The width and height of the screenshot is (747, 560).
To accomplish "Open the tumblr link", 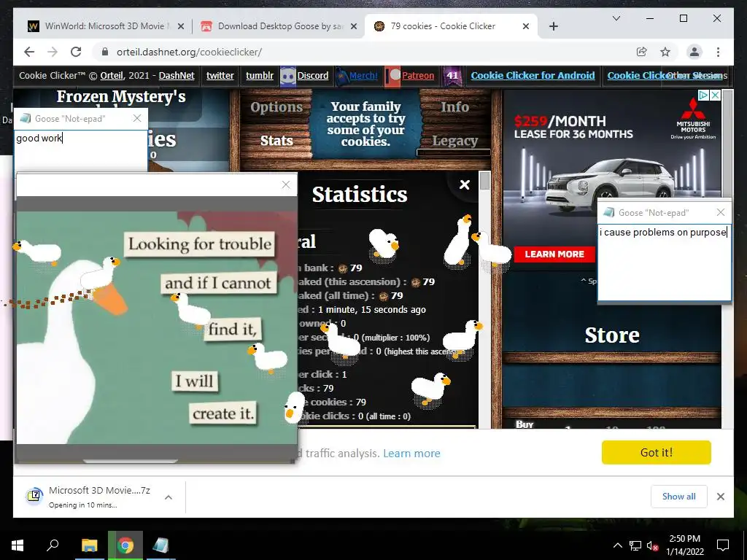I will (260, 76).
